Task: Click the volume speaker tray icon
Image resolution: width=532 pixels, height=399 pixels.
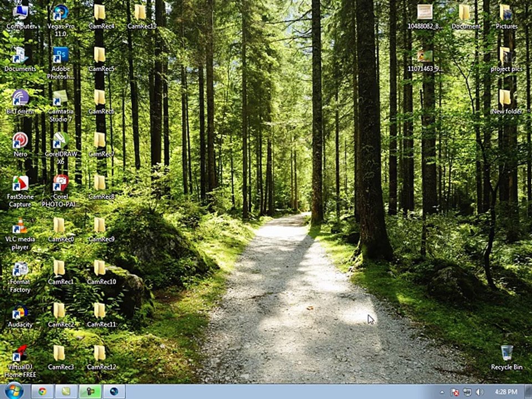Action: point(479,392)
